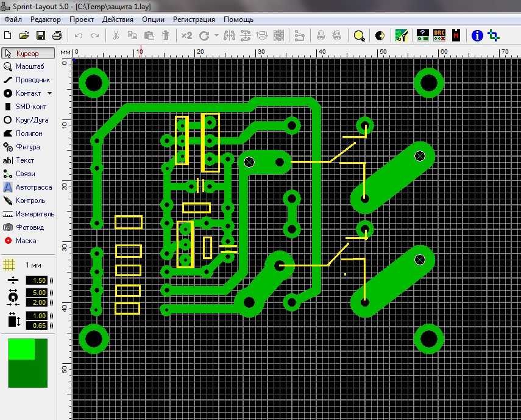Open the Регистрация menu
Screen dimensions: 521x420
tap(194, 20)
